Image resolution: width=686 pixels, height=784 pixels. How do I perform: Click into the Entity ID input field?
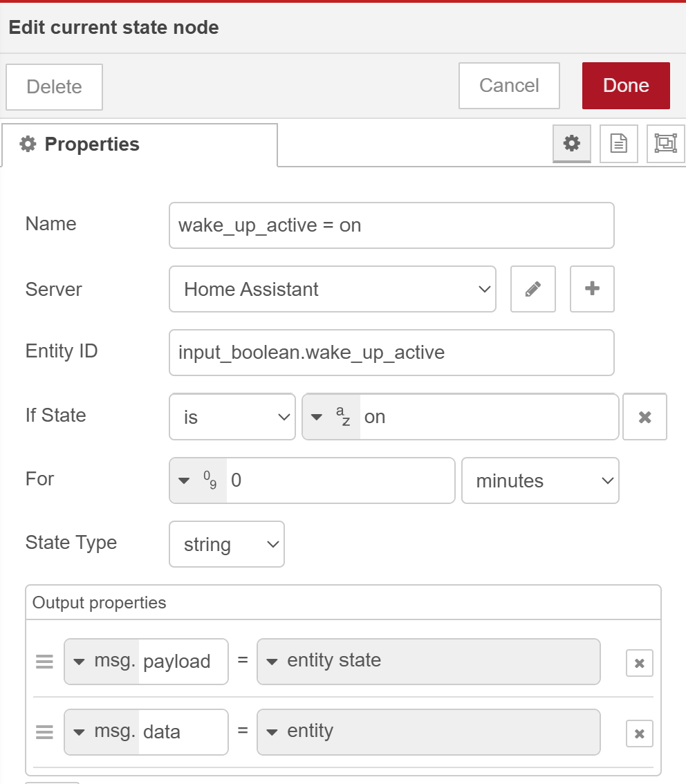point(391,353)
